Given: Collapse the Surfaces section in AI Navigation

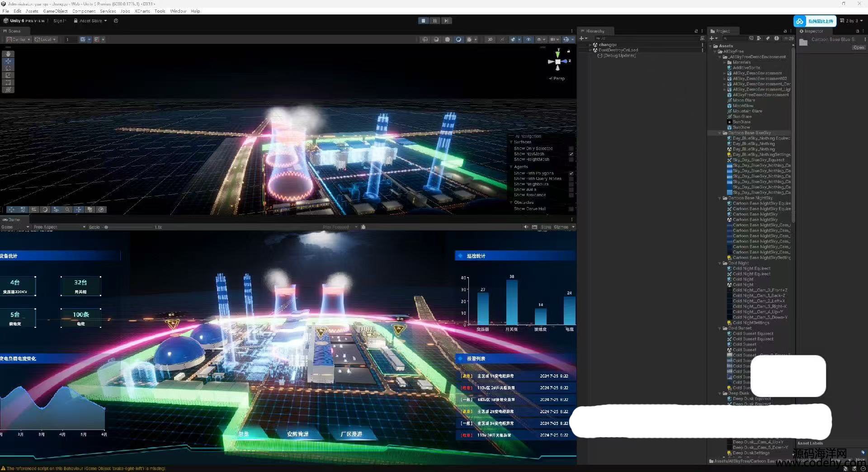Looking at the screenshot, I should (x=511, y=142).
